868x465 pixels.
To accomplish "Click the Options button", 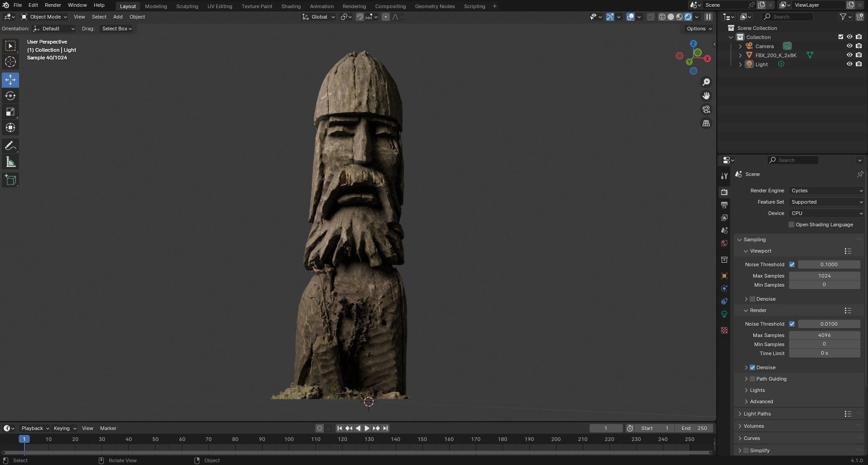I will [699, 29].
